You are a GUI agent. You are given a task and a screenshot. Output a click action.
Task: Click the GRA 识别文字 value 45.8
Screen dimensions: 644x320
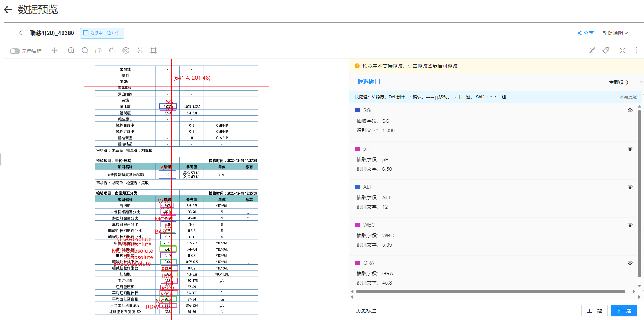point(387,283)
